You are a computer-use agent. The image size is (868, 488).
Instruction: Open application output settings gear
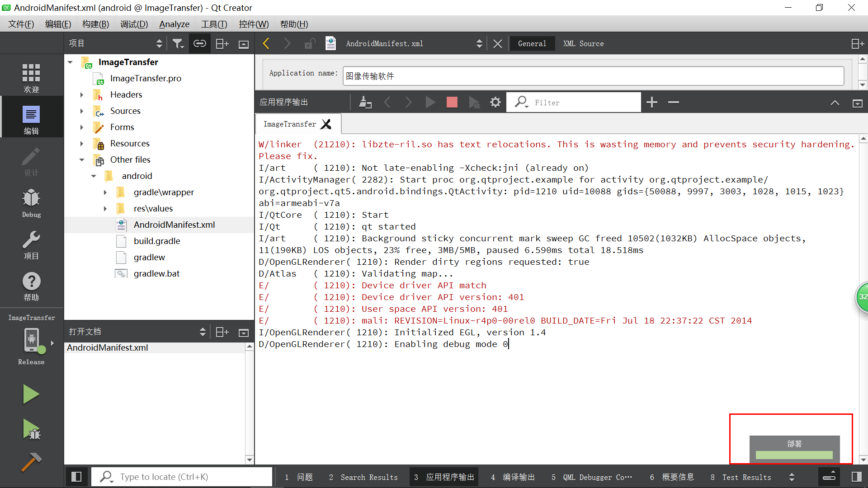[495, 103]
